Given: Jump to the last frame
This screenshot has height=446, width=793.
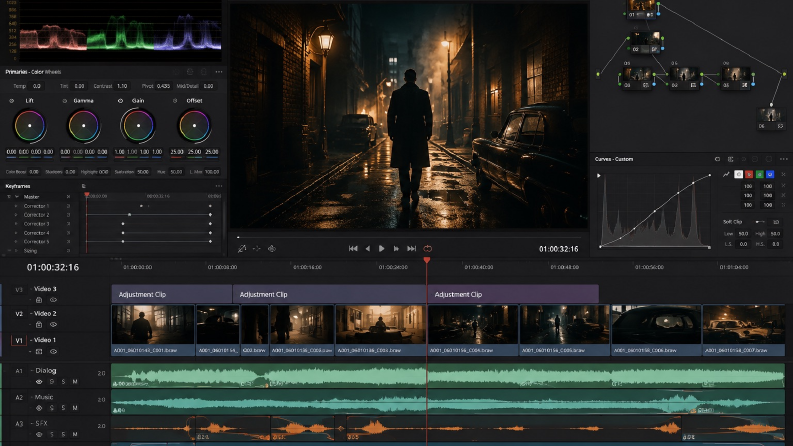Looking at the screenshot, I should click(x=411, y=248).
